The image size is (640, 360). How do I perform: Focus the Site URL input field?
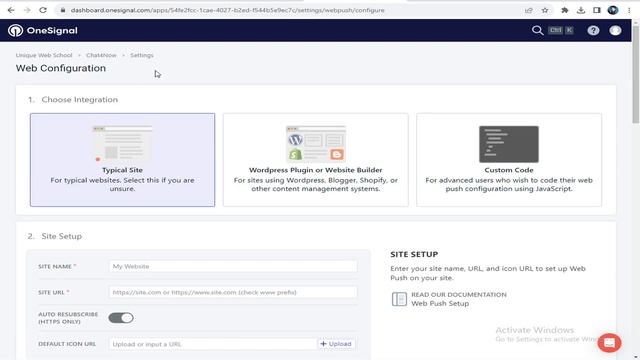(x=233, y=292)
